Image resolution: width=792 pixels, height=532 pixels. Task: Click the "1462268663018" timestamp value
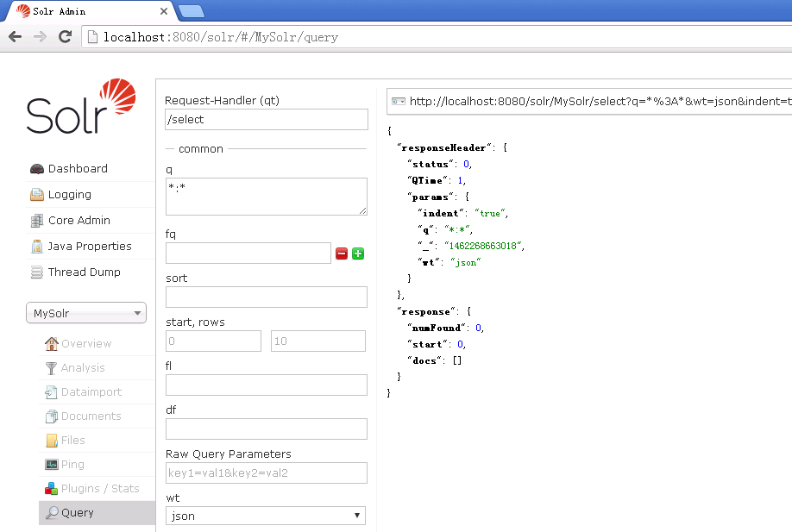pos(483,246)
